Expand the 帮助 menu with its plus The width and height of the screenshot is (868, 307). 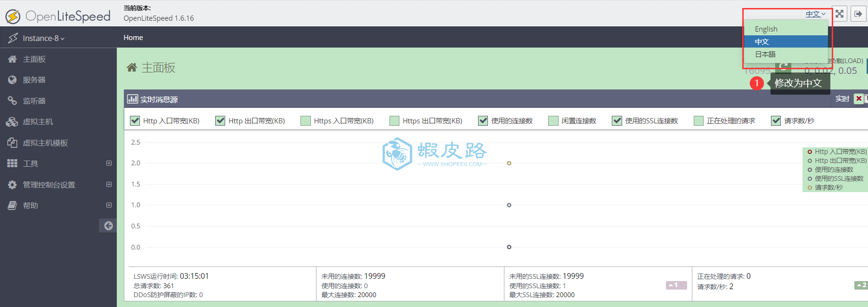109,205
